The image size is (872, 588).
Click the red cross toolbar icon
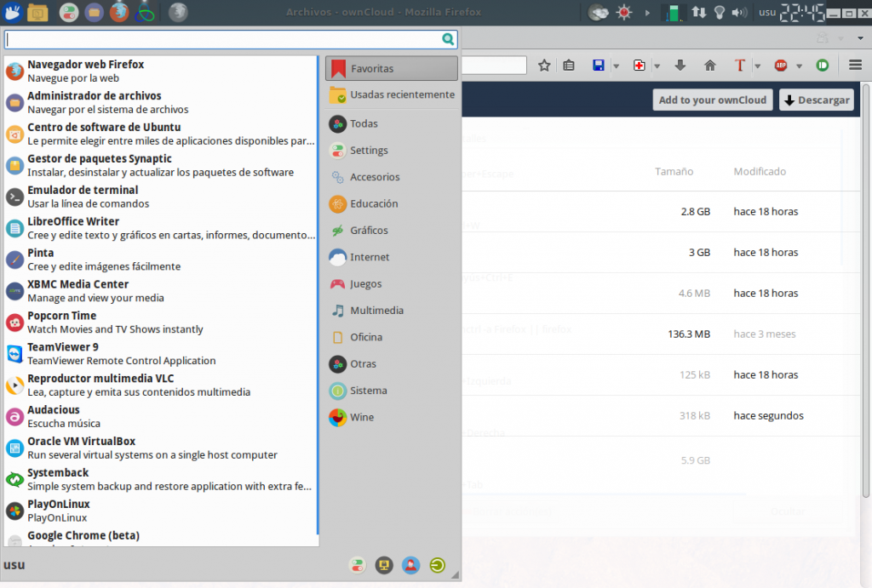click(x=640, y=66)
